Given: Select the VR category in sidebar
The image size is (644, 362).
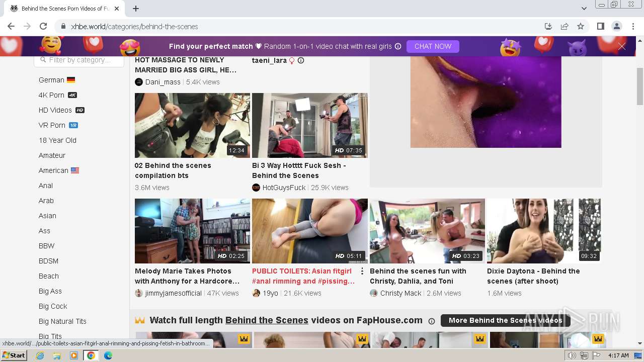Looking at the screenshot, I should click(58, 125).
